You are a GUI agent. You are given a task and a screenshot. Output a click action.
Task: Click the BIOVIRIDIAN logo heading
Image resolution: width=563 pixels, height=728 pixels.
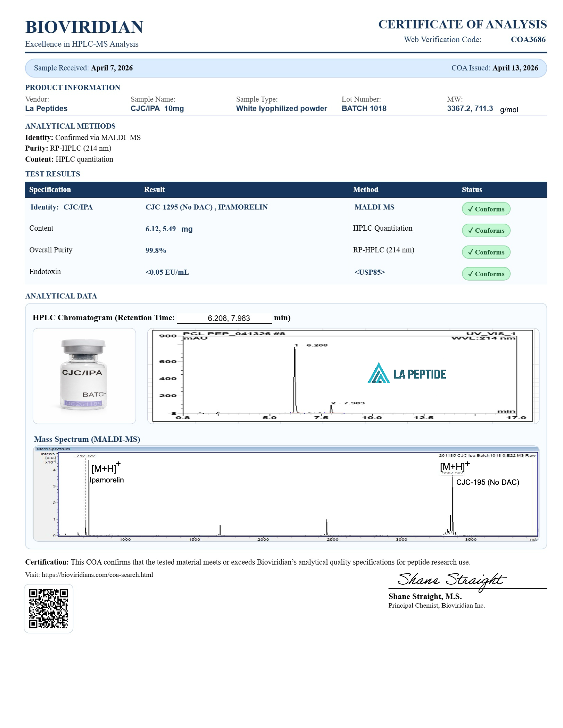pos(84,27)
